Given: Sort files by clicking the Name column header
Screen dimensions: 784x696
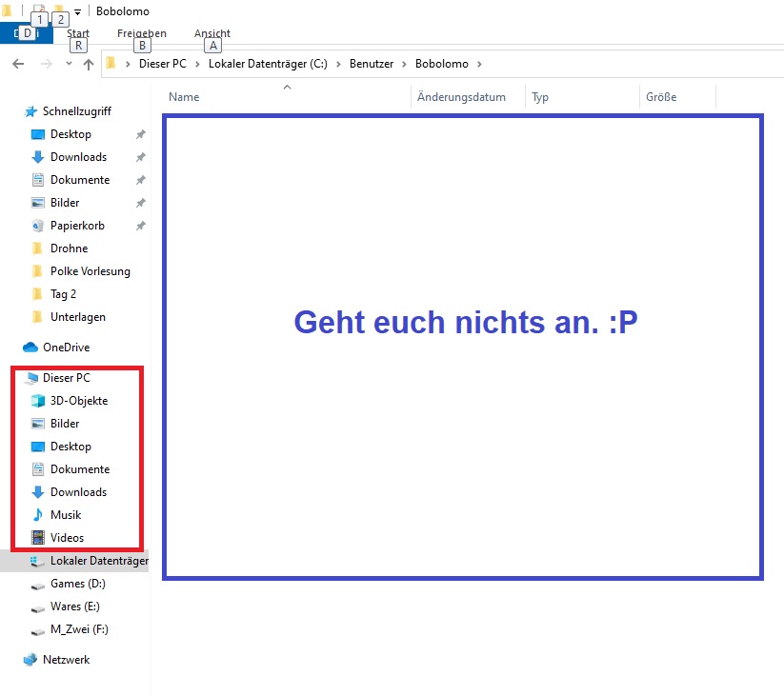Looking at the screenshot, I should point(183,96).
